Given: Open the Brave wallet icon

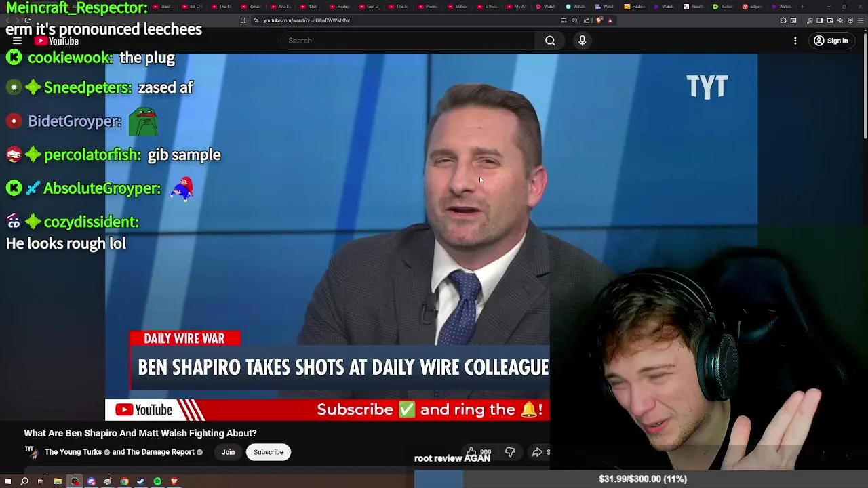Looking at the screenshot, I should pyautogui.click(x=830, y=20).
